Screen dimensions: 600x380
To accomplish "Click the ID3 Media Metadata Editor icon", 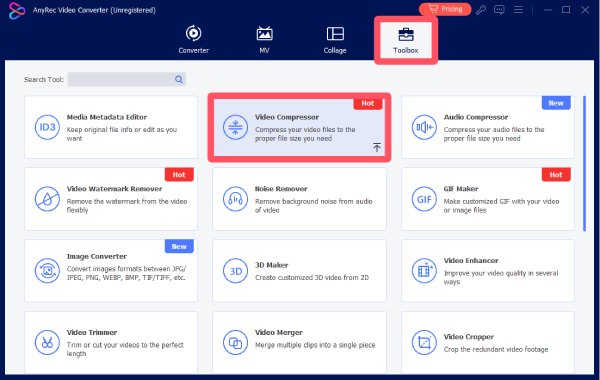I will (47, 127).
